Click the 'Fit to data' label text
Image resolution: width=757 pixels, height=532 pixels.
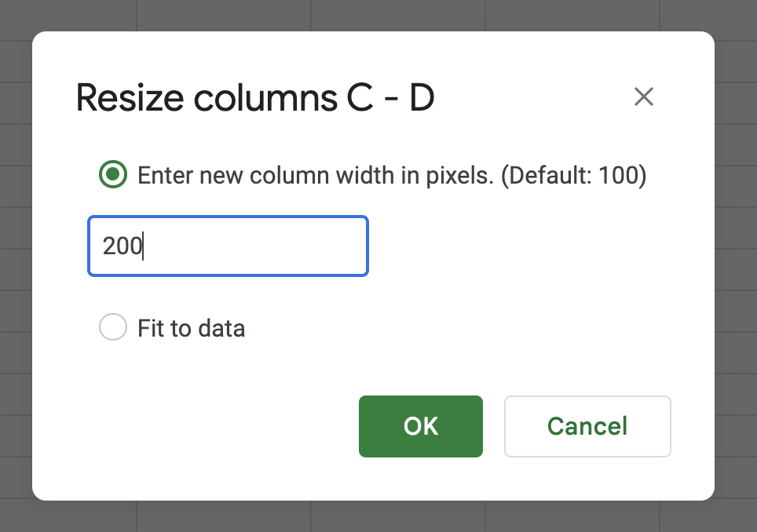(x=191, y=329)
